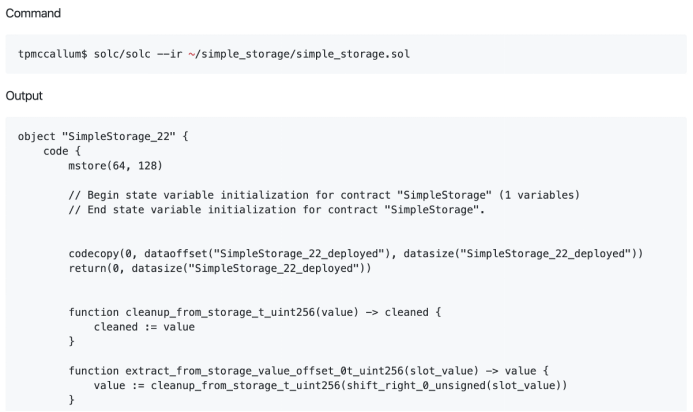Click the tpmccallum$ shell prompt

click(x=53, y=54)
